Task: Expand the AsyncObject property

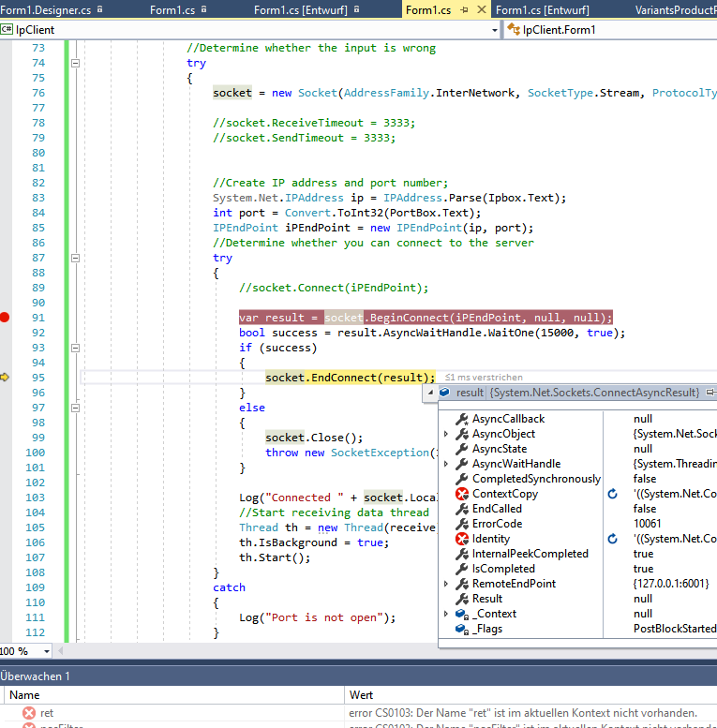Action: click(x=446, y=434)
